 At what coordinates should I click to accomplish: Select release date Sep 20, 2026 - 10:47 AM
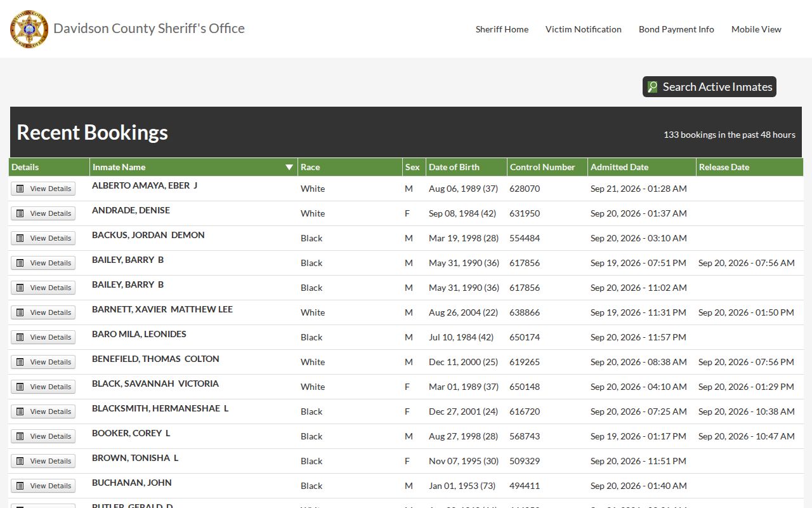pyautogui.click(x=747, y=436)
